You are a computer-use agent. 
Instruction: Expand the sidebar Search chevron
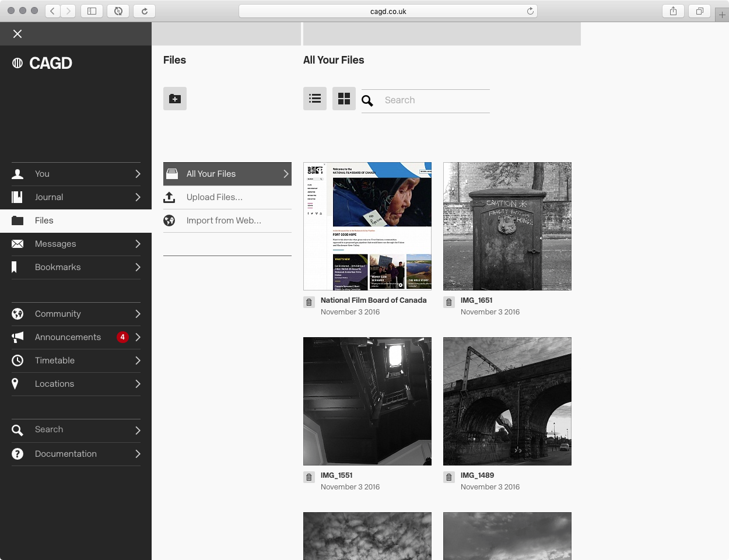138,430
